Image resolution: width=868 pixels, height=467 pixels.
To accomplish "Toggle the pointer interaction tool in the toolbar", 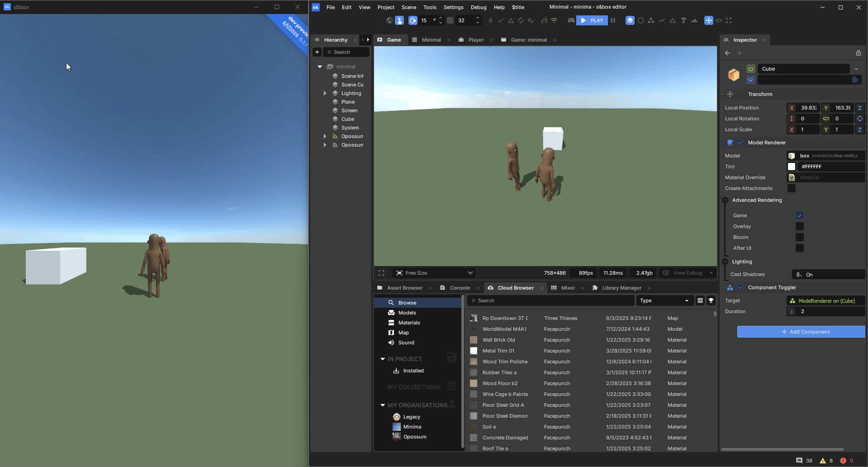I will pyautogui.click(x=399, y=20).
